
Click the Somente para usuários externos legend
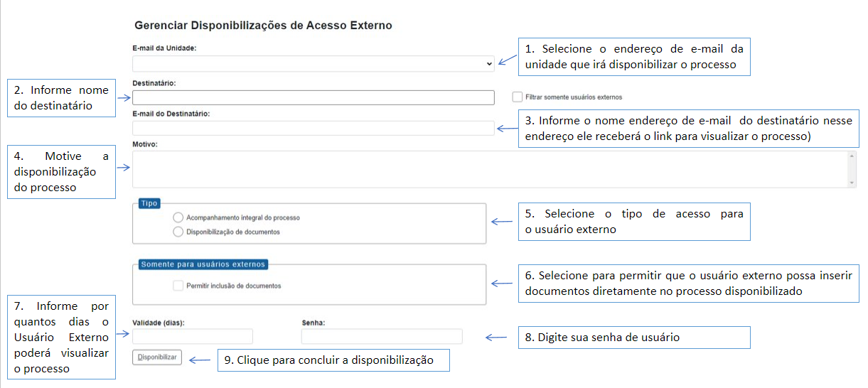203,264
